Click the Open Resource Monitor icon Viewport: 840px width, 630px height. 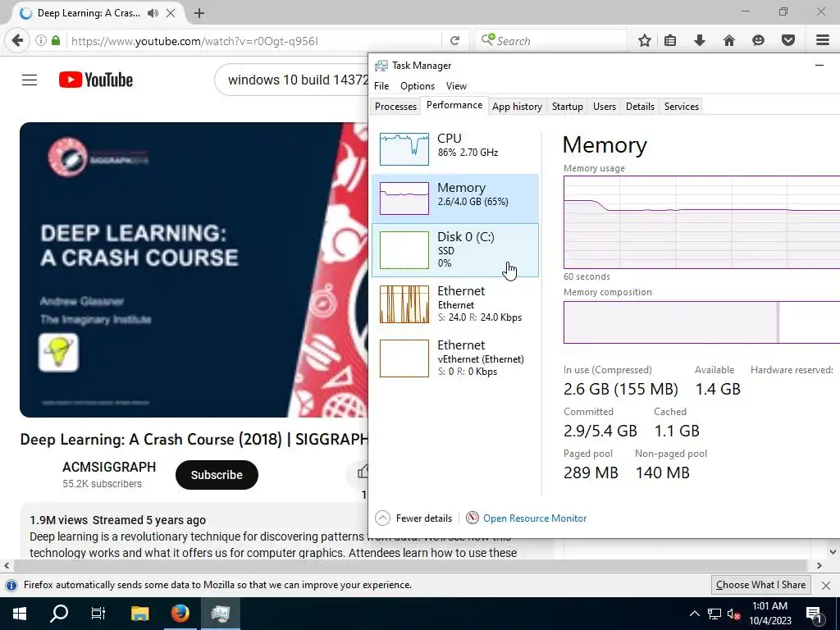[x=472, y=518]
